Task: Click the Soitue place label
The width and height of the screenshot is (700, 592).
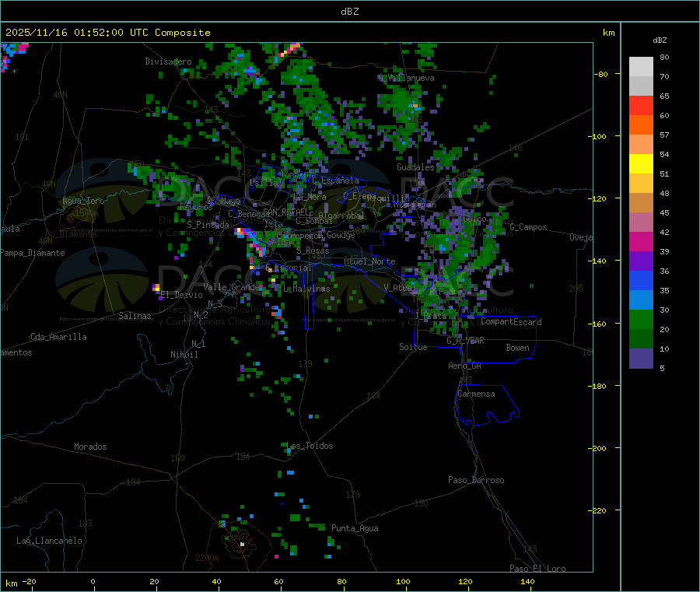Action: coord(413,347)
